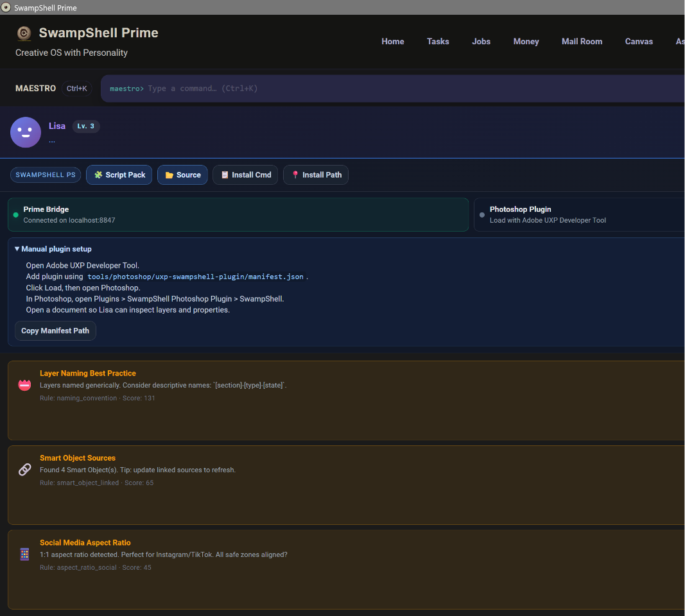
Task: Click the chain link icon on Smart Object card
Action: tap(24, 470)
